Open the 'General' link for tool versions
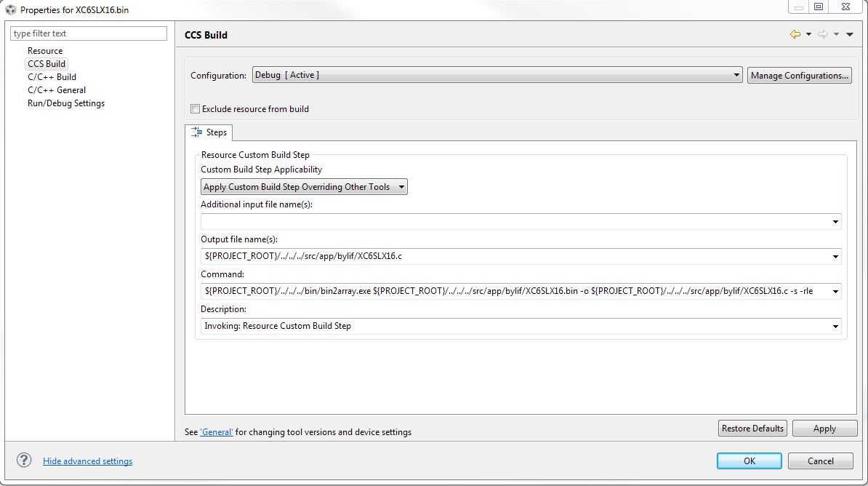Image resolution: width=868 pixels, height=486 pixels. [x=216, y=431]
